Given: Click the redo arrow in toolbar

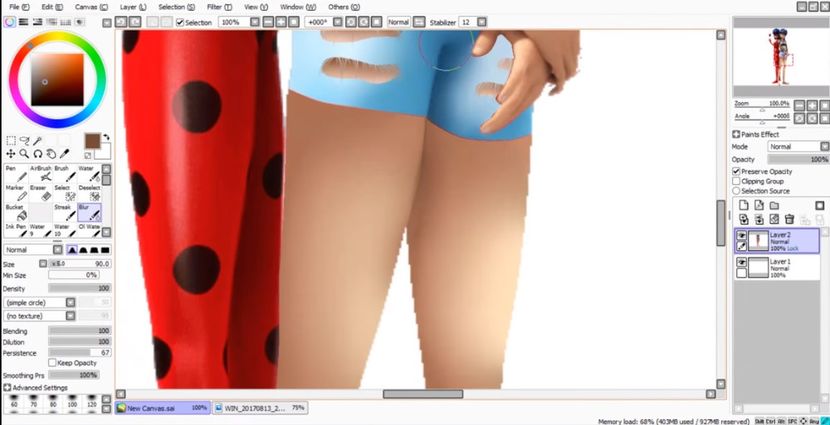Looking at the screenshot, I should tap(135, 22).
